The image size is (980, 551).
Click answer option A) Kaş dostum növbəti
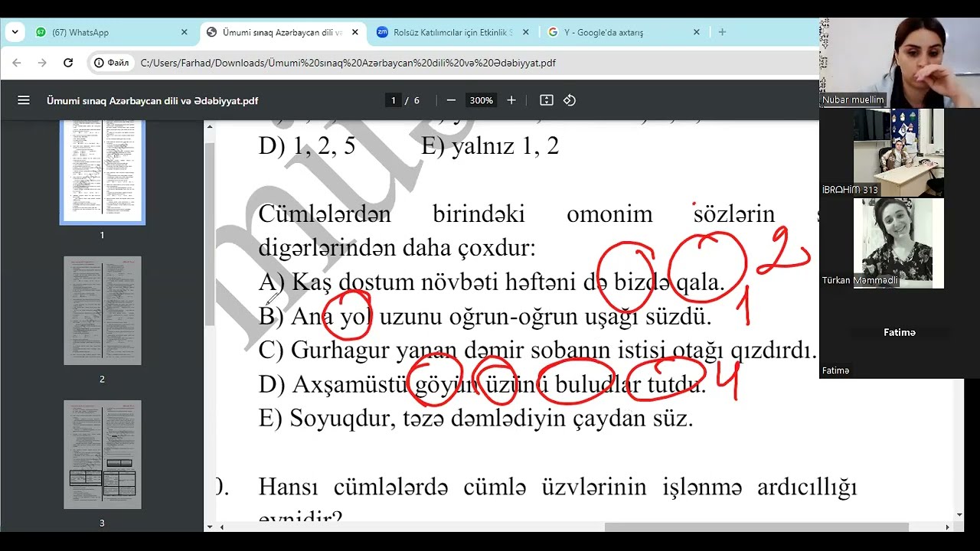coord(492,282)
